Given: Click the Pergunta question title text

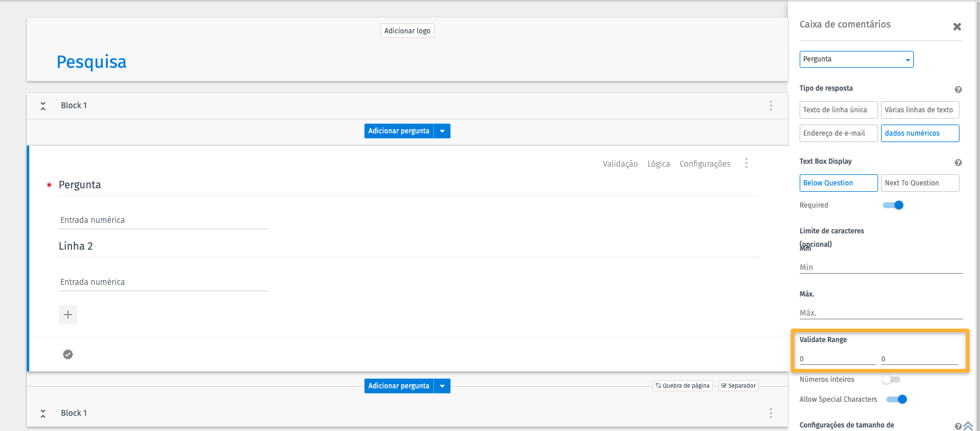Looking at the screenshot, I should 80,185.
